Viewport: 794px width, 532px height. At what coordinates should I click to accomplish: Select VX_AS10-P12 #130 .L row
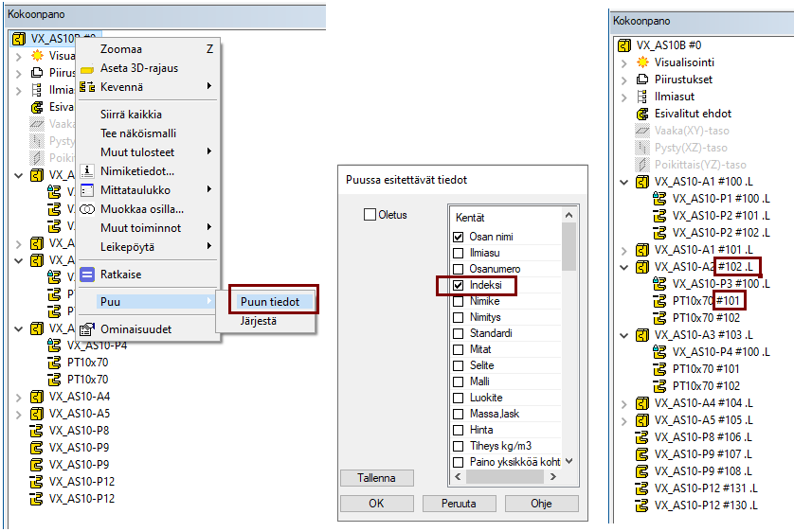[x=706, y=505]
